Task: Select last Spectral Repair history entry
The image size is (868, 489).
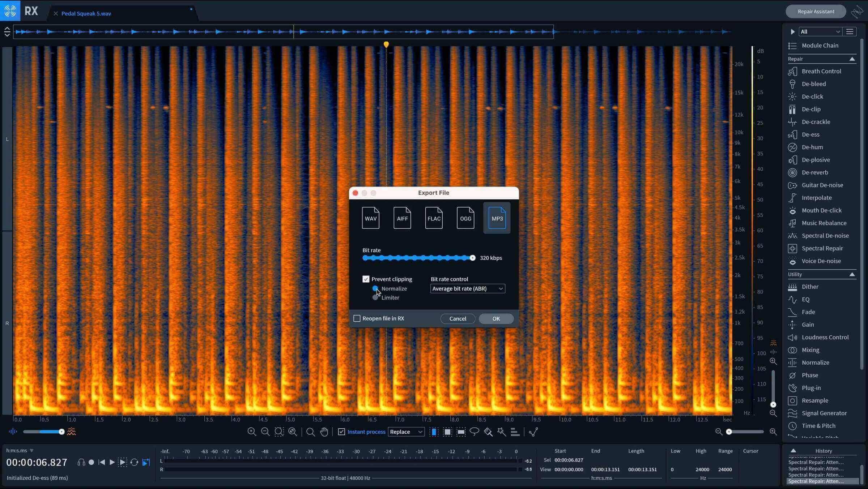Action: 822,481
